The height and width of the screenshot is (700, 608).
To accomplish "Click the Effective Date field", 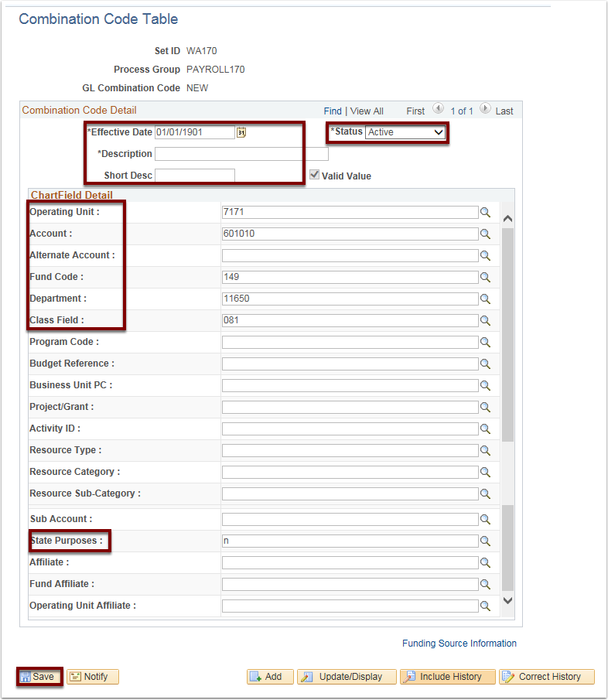I will pos(195,132).
